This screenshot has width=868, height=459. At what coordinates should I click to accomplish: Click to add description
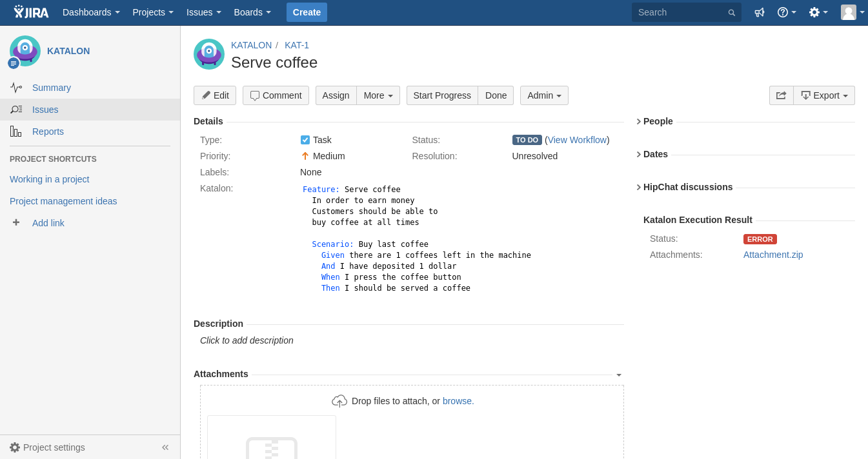click(x=247, y=340)
